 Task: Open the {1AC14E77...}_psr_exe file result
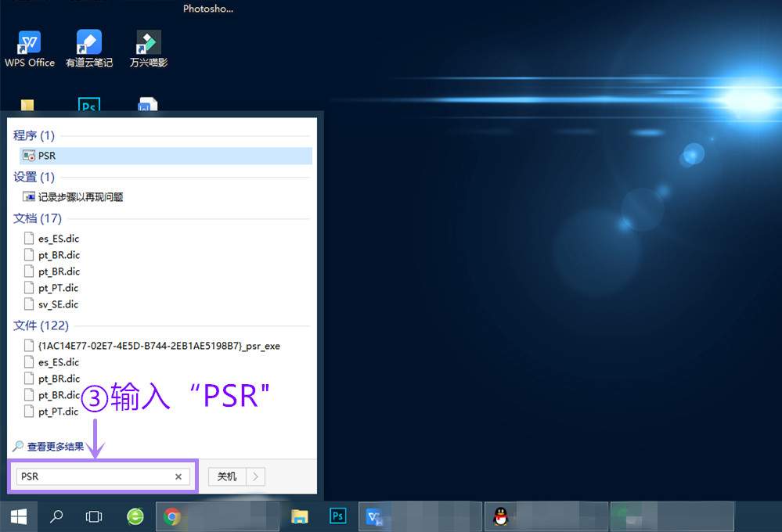152,346
